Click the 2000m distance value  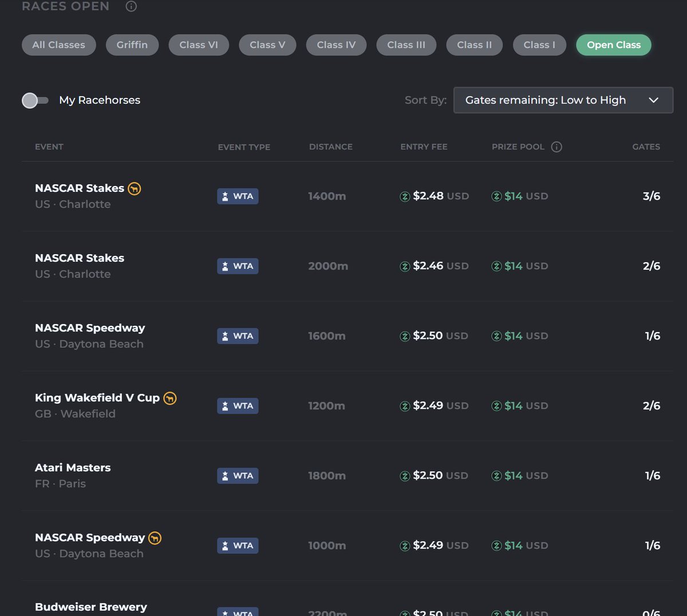pos(328,266)
